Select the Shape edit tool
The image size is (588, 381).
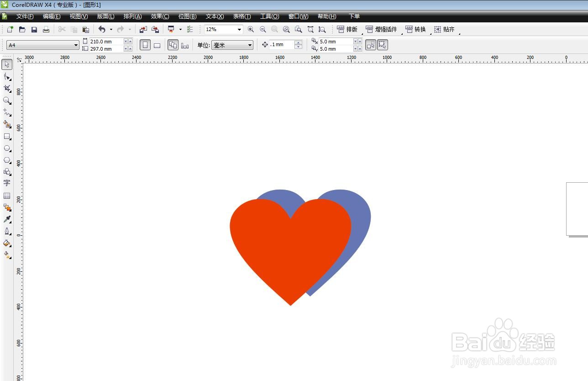[7, 76]
